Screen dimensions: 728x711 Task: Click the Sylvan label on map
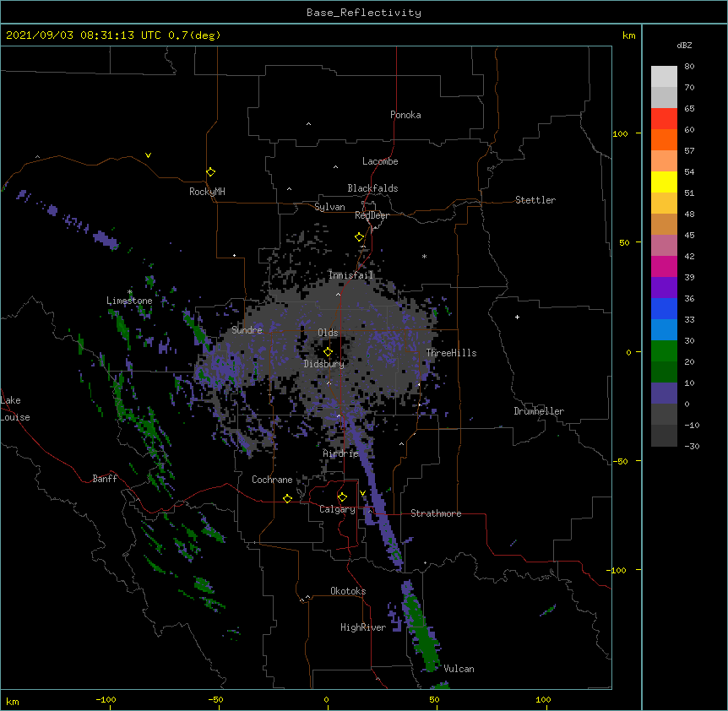tap(329, 207)
